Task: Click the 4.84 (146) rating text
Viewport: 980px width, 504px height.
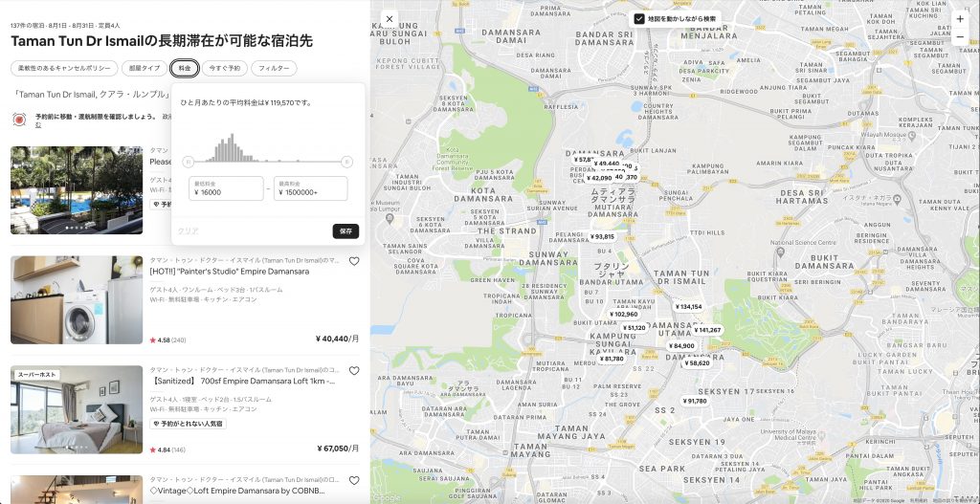Action: click(x=167, y=450)
